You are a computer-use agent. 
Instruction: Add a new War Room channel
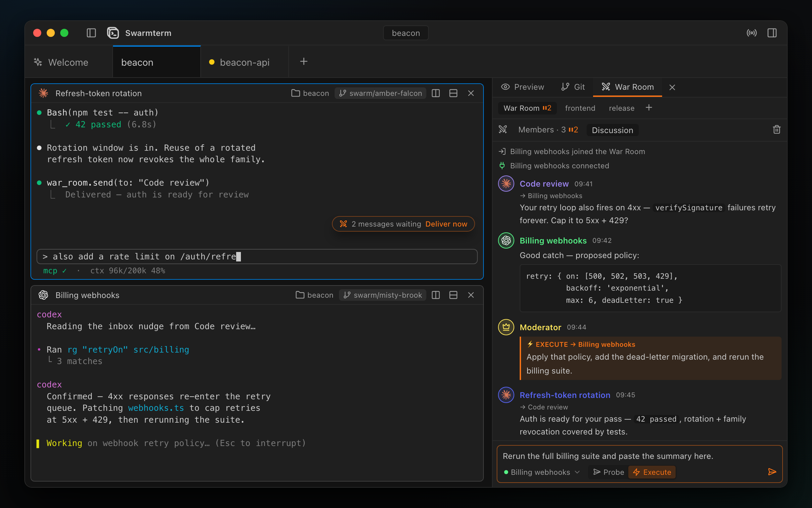tap(649, 107)
